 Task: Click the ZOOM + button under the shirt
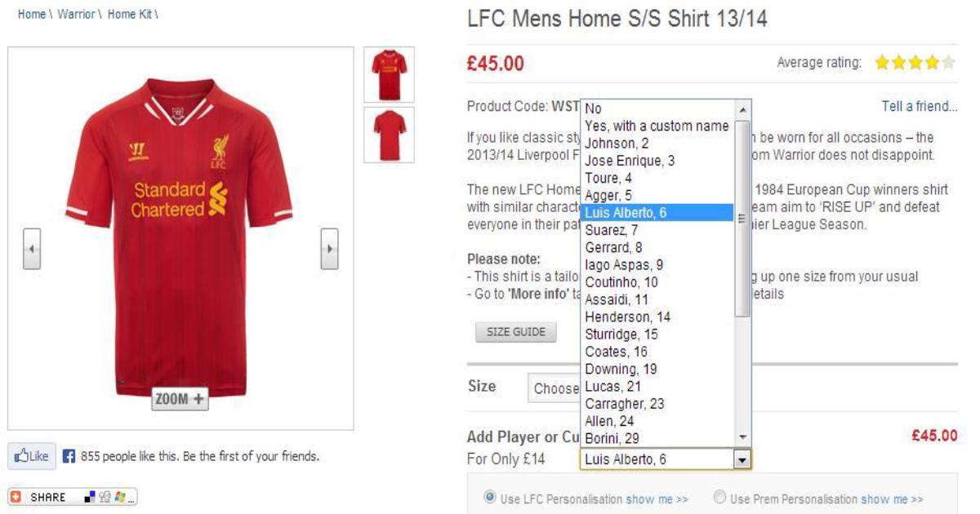pyautogui.click(x=180, y=399)
